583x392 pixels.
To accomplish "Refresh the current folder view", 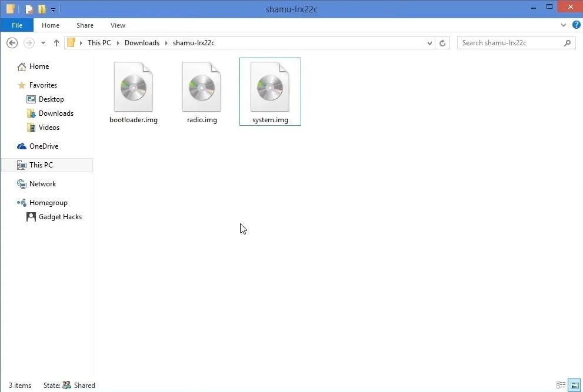I will (x=442, y=43).
